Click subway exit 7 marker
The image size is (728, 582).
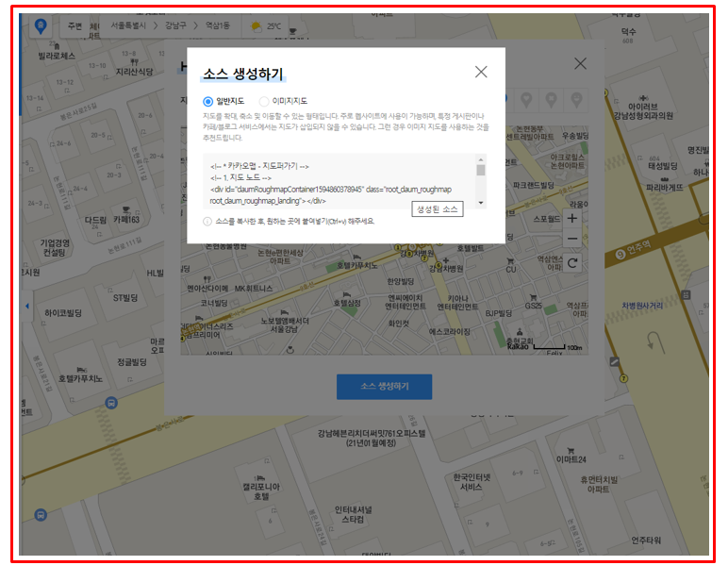coord(624,378)
